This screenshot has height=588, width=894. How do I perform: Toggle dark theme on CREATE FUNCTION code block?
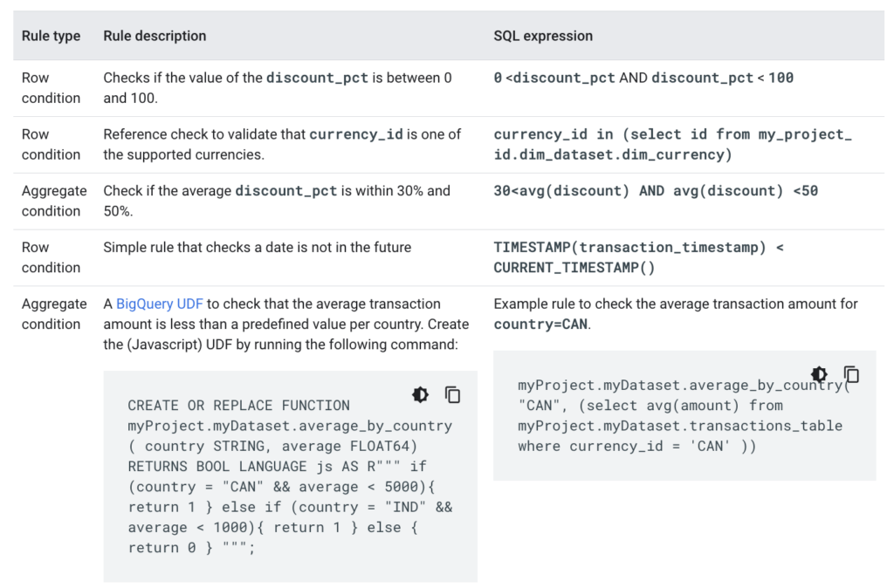(420, 394)
